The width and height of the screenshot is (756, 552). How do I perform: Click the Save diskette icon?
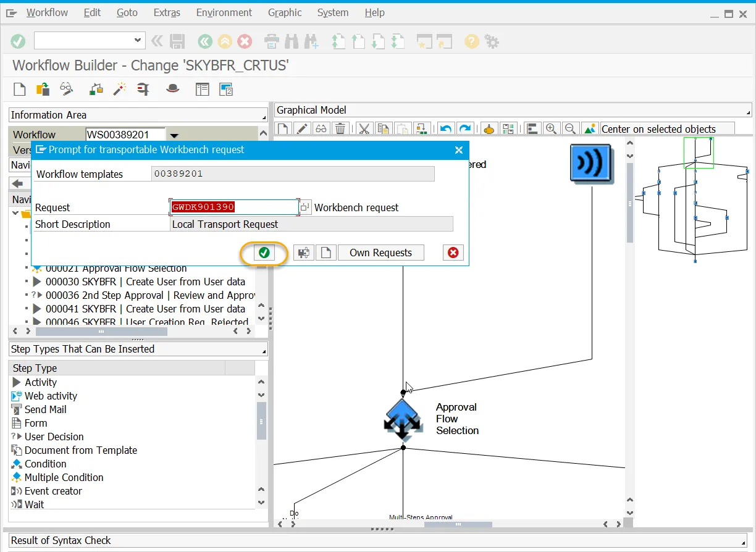tap(177, 41)
